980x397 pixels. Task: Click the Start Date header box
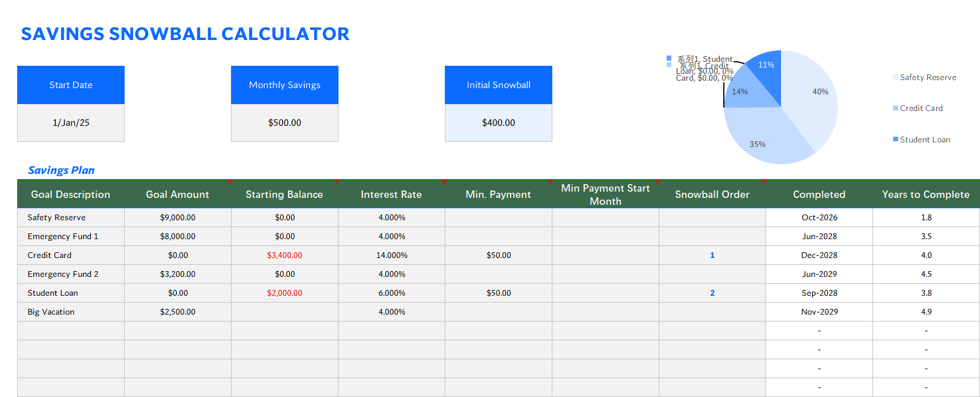tap(71, 85)
